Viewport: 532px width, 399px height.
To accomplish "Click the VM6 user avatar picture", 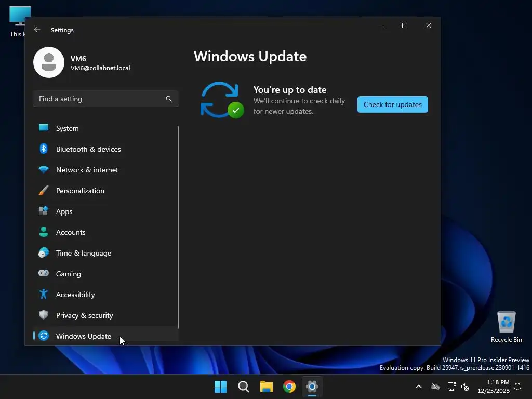I will point(49,62).
